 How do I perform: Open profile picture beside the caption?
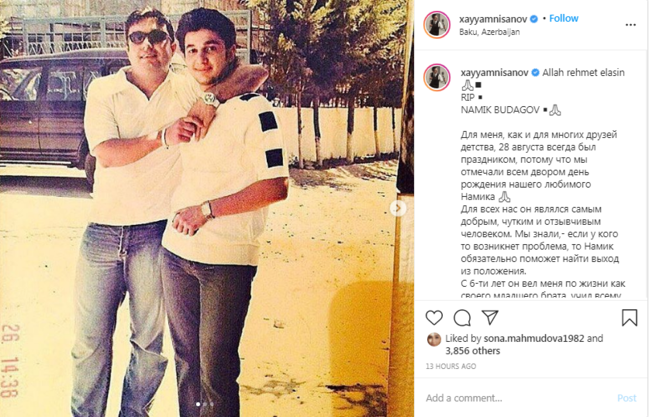click(437, 77)
